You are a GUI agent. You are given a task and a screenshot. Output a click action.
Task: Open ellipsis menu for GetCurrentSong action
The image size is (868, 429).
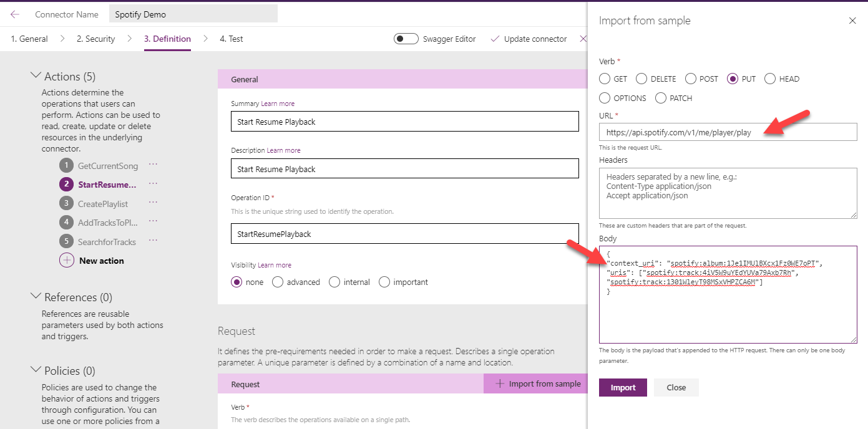click(x=153, y=165)
